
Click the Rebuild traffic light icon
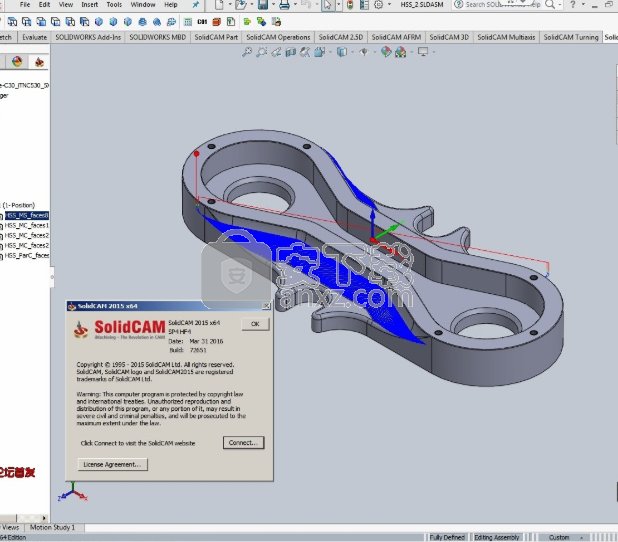350,5
